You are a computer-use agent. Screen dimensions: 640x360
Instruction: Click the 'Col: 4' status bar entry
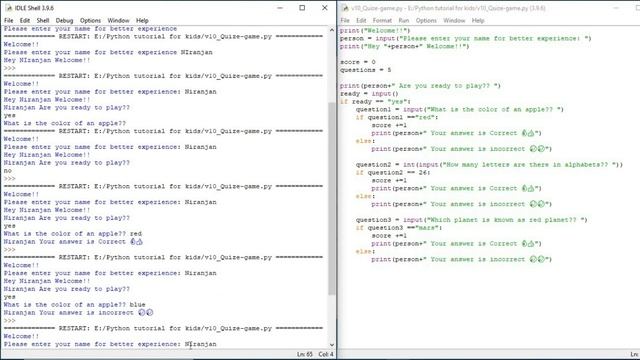tap(326, 354)
